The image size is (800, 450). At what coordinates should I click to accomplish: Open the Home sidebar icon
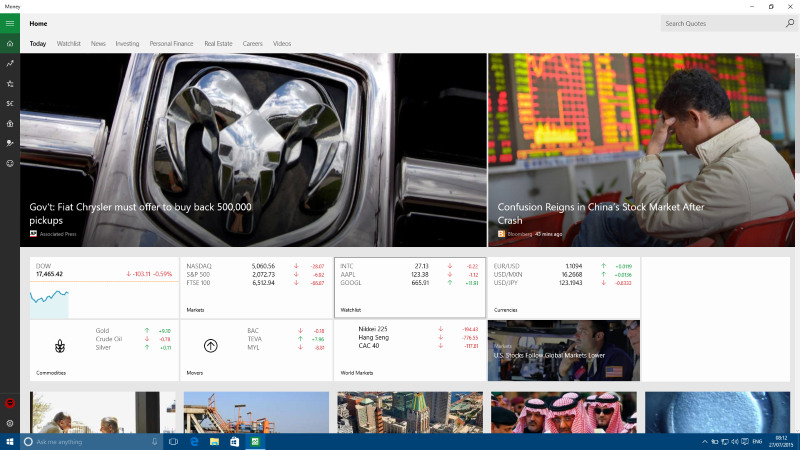(x=10, y=43)
